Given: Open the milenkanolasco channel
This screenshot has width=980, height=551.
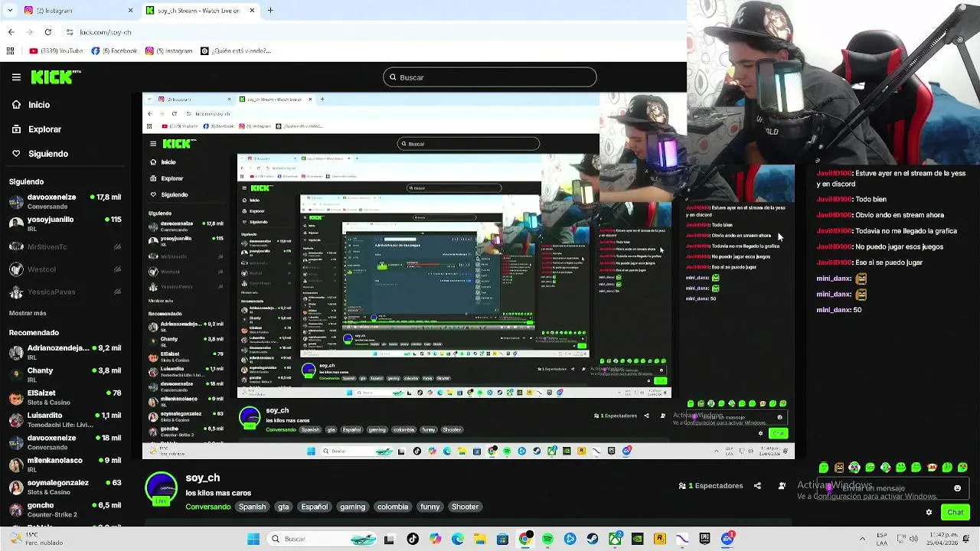Looking at the screenshot, I should [65, 465].
